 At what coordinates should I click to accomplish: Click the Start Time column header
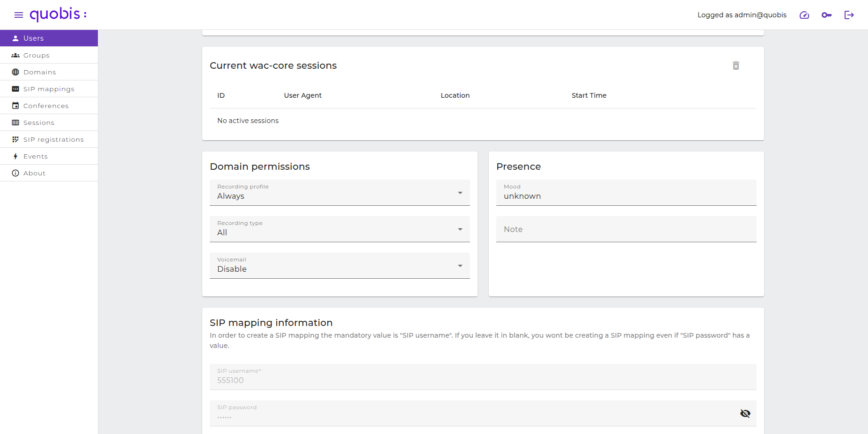[589, 95]
